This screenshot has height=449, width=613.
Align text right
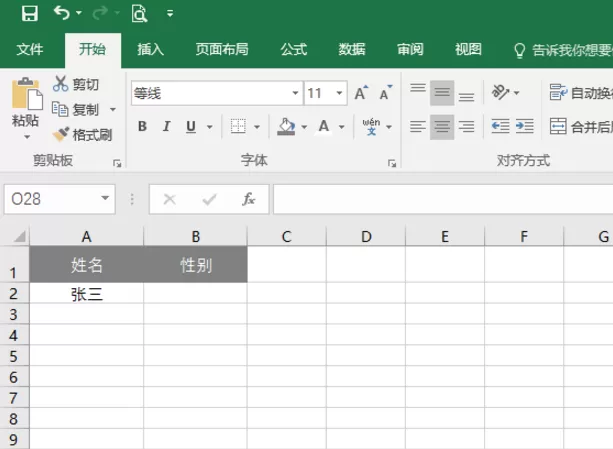point(466,126)
